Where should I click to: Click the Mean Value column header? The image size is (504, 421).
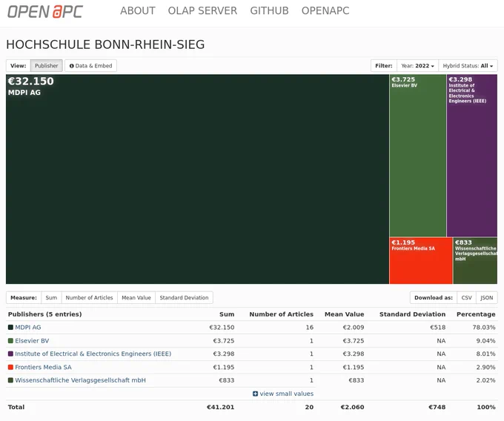coord(344,314)
